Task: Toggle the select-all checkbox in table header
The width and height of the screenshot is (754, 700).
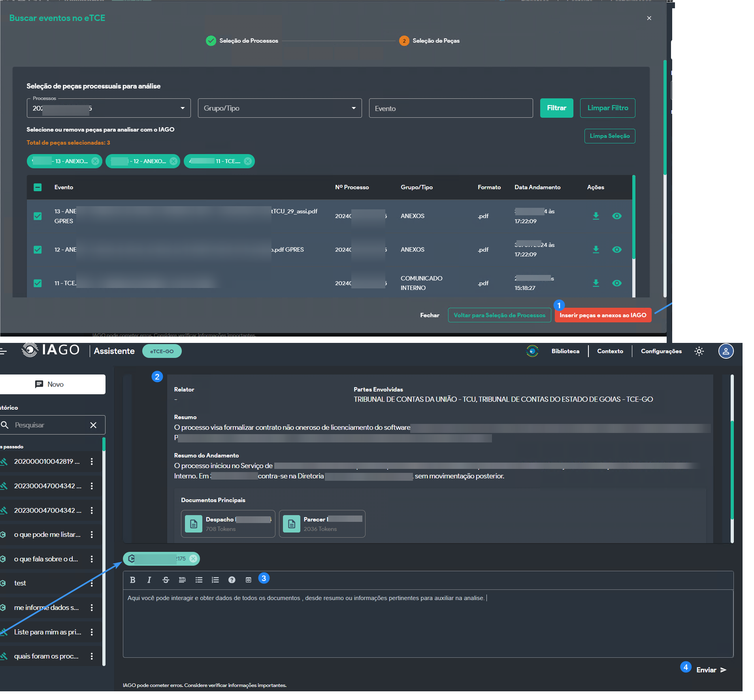Action: [x=38, y=187]
